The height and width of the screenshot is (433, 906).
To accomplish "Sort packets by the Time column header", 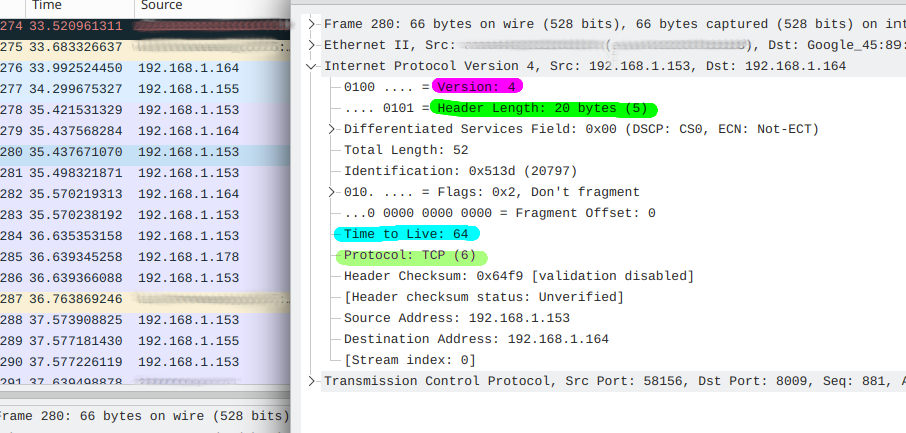I will coord(47,6).
